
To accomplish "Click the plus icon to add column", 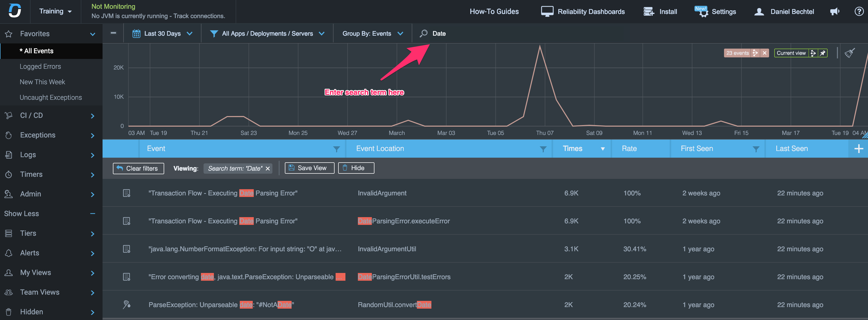I will [859, 149].
